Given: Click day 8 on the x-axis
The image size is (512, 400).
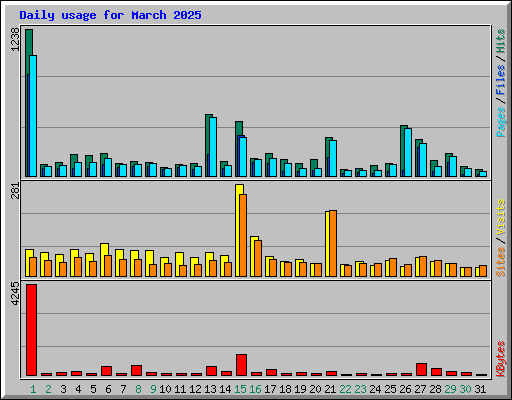Looking at the screenshot, I should coord(138,389).
